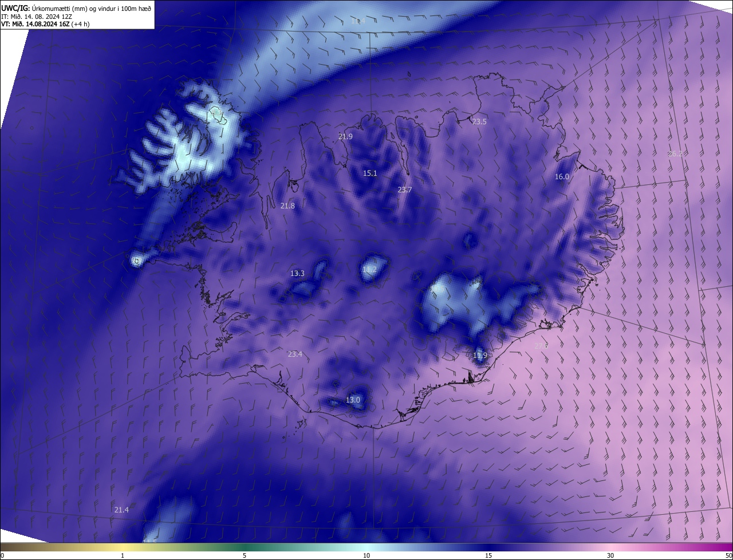733x560 pixels.
Task: Click the 50 tick on the color scale
Action: (728, 555)
